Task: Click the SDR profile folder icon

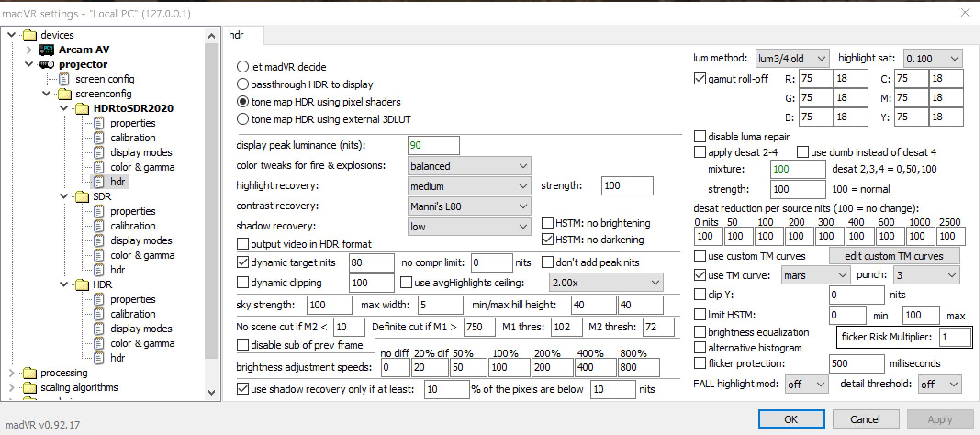Action: (82, 196)
